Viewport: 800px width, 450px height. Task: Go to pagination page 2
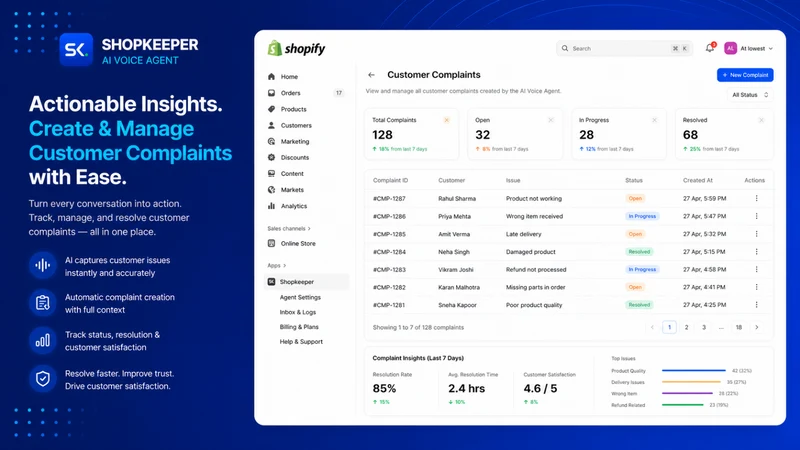(x=686, y=327)
